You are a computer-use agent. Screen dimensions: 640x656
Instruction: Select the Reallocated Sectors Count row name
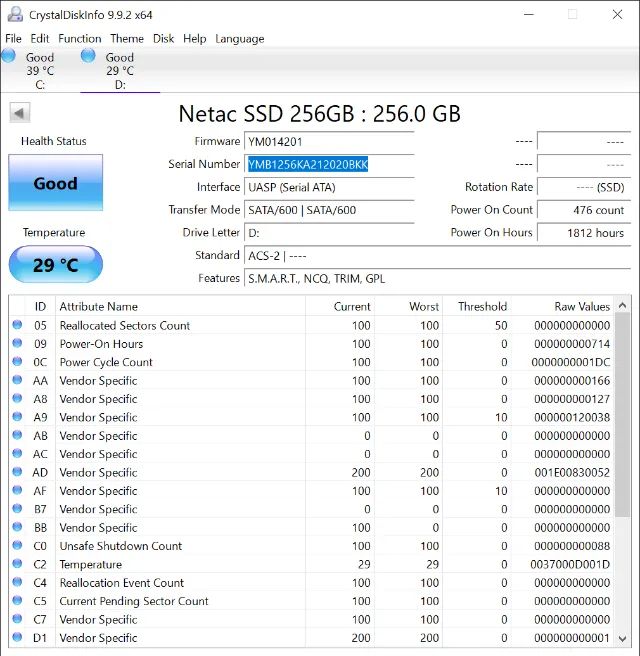pyautogui.click(x=125, y=325)
